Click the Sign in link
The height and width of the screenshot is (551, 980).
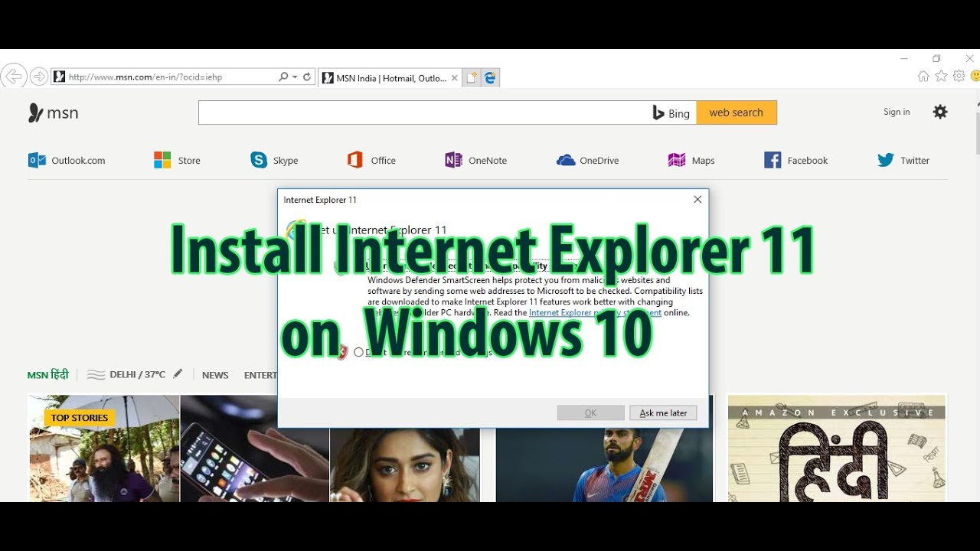point(897,112)
